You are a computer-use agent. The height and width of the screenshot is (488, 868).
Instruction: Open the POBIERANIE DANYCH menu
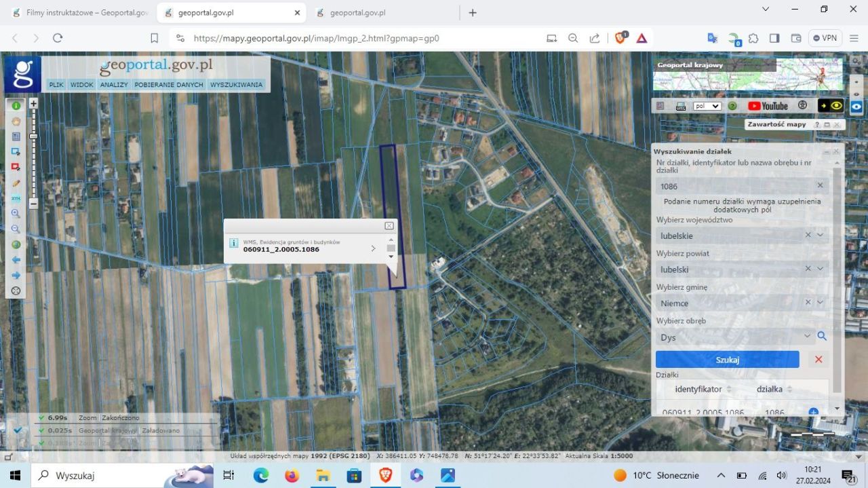click(169, 85)
